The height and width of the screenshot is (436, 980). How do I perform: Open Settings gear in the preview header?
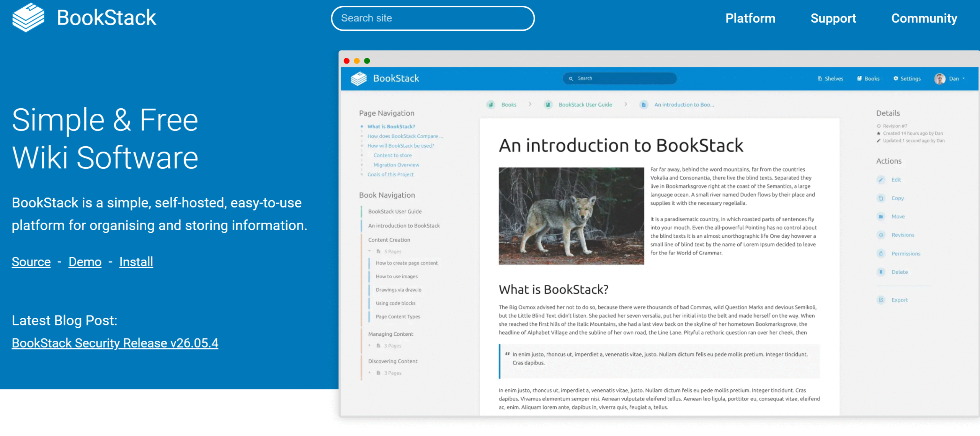pyautogui.click(x=907, y=78)
